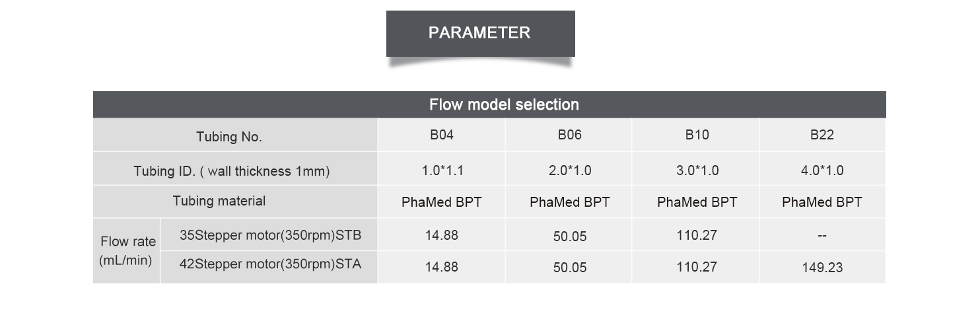Click the -- empty value for B22

coord(822,236)
